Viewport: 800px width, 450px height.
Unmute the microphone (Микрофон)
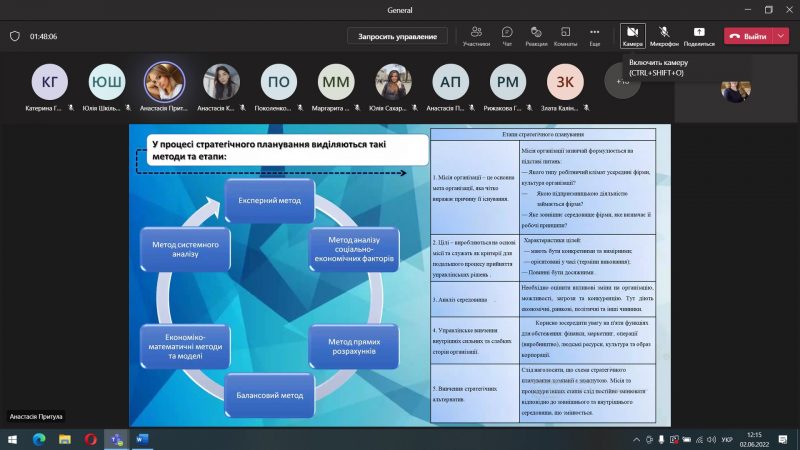pos(664,36)
